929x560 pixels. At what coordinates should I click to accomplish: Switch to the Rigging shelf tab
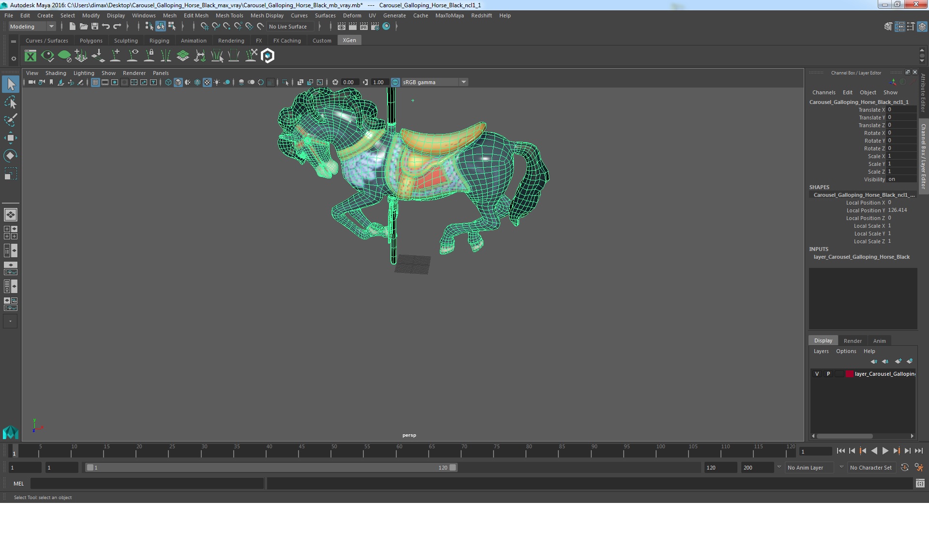(159, 41)
